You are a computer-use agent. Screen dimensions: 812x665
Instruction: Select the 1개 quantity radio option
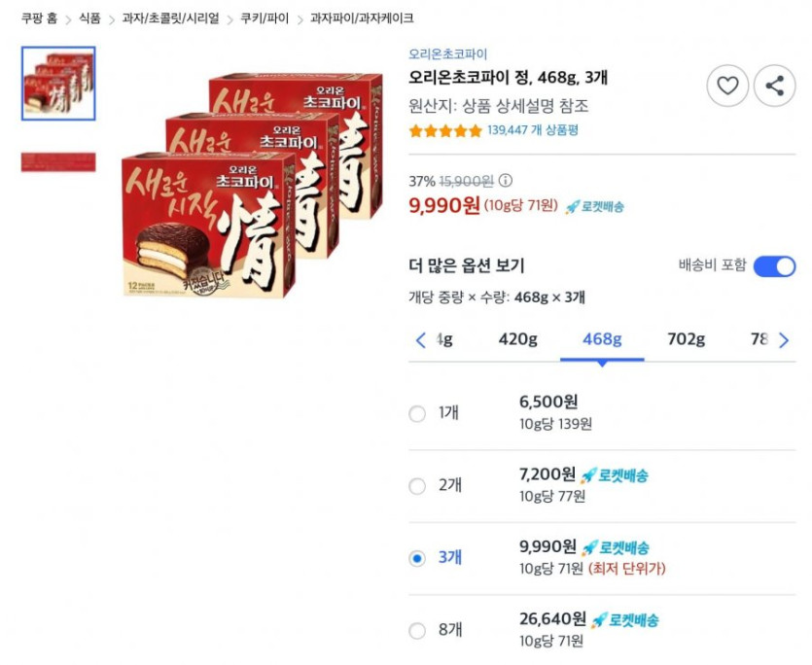(417, 414)
